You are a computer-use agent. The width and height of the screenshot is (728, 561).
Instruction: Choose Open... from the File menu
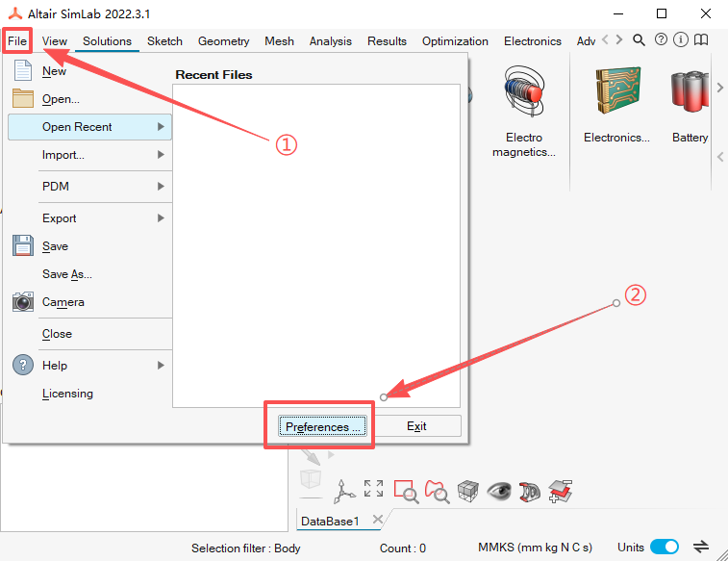[61, 99]
